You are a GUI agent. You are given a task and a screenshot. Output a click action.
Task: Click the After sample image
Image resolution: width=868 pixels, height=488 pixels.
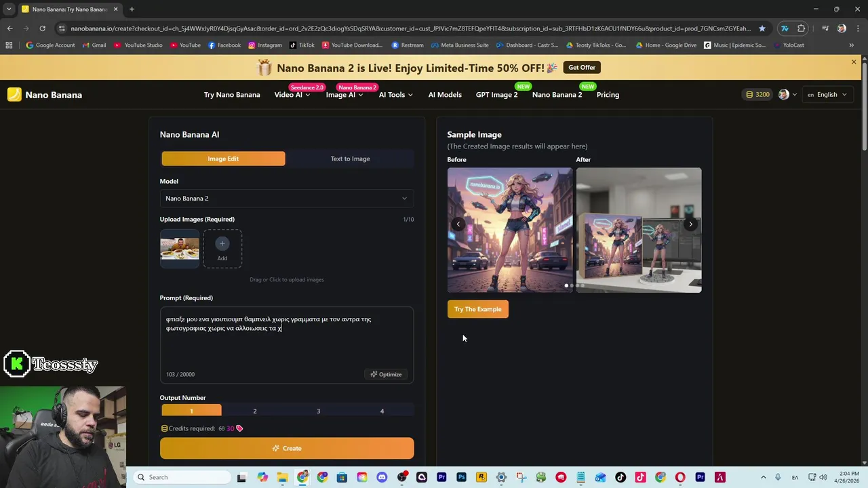pos(639,230)
